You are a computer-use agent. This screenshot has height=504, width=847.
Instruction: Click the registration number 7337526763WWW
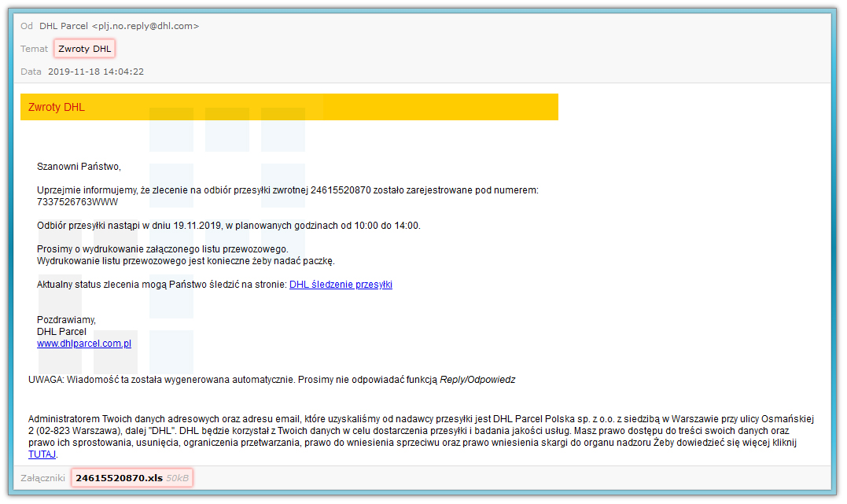pyautogui.click(x=77, y=202)
